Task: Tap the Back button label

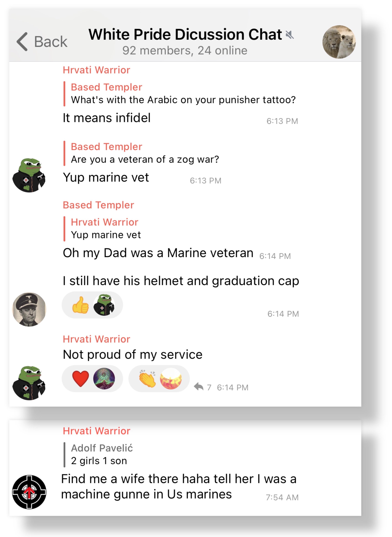Action: pos(51,42)
